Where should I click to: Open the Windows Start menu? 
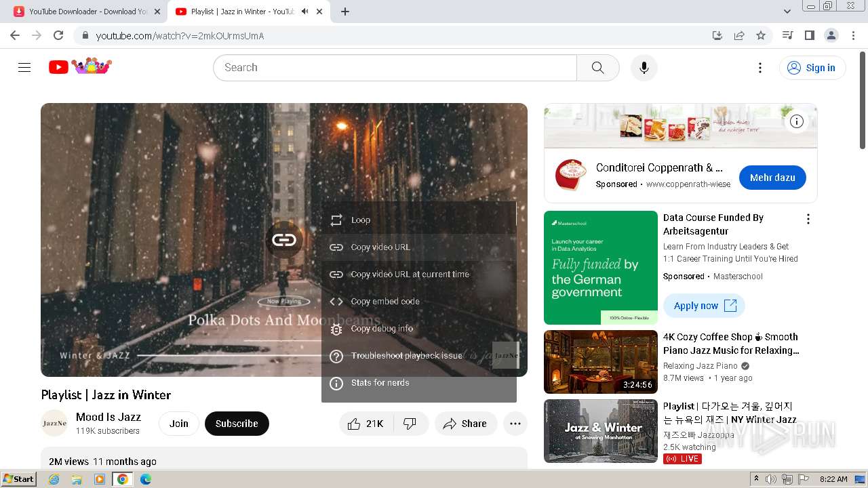click(x=18, y=479)
